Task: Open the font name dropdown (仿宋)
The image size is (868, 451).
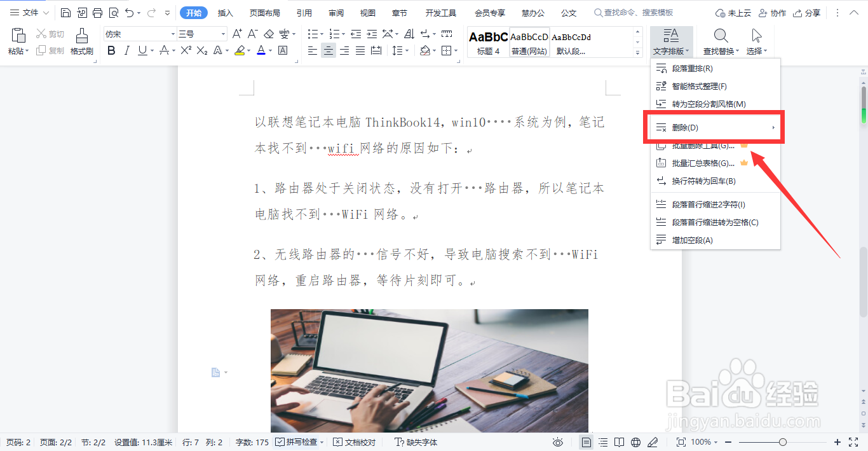Action: [x=173, y=34]
